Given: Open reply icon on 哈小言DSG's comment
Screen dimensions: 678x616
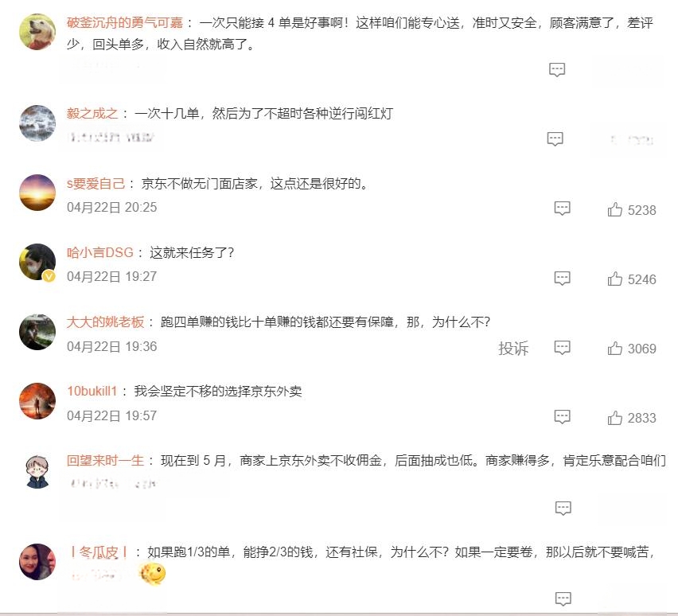Looking at the screenshot, I should click(562, 278).
